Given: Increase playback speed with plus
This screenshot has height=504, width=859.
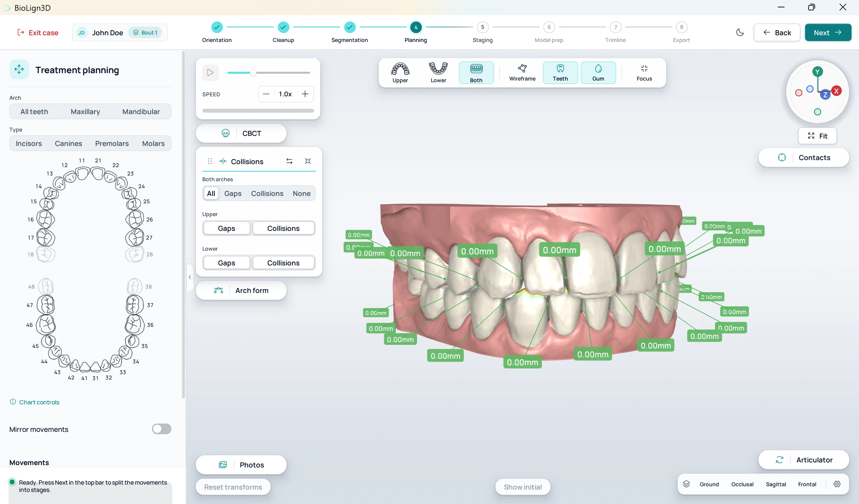Looking at the screenshot, I should point(305,94).
